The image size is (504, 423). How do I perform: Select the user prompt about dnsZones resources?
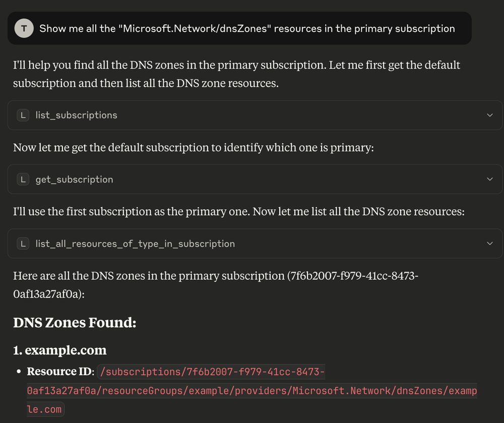point(247,28)
